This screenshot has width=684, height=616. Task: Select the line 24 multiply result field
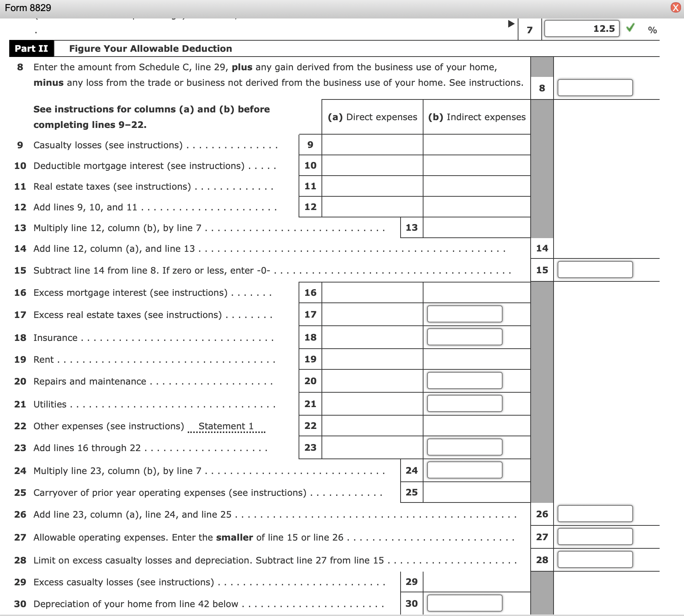(x=465, y=470)
